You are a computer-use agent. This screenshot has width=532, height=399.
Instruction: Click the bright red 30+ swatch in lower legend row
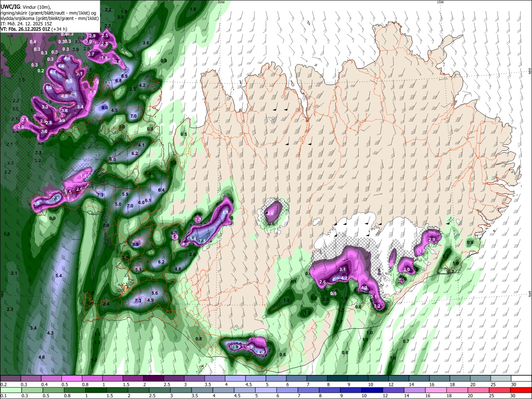point(521,390)
